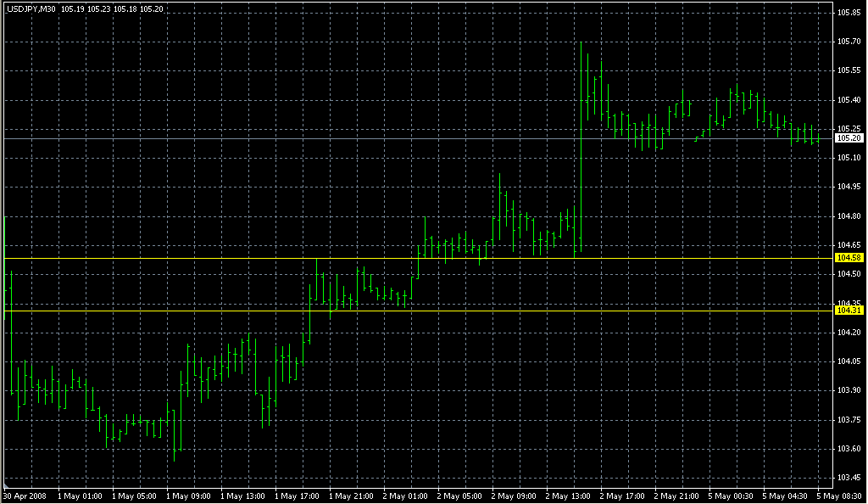Click the 2 May 13:00 time label

(568, 496)
